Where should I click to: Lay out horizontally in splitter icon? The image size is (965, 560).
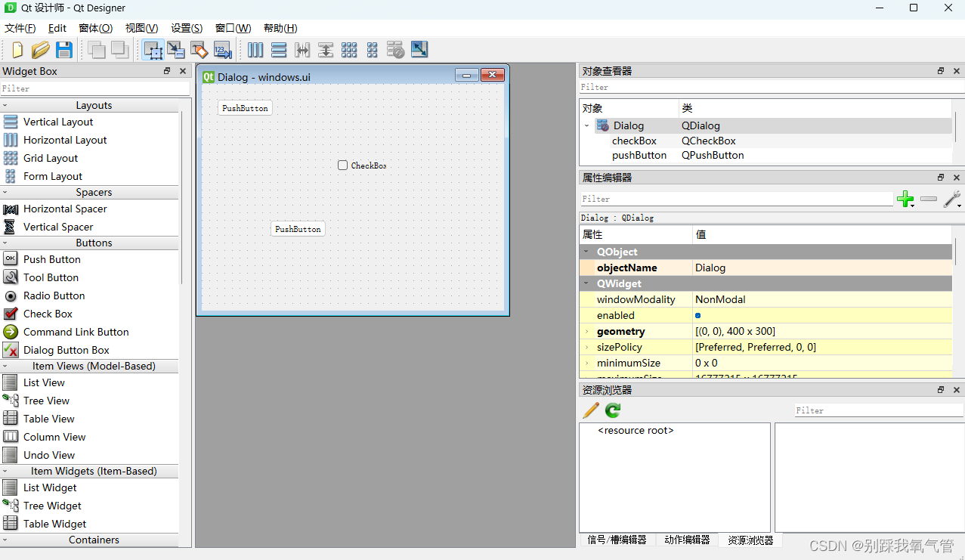click(302, 50)
